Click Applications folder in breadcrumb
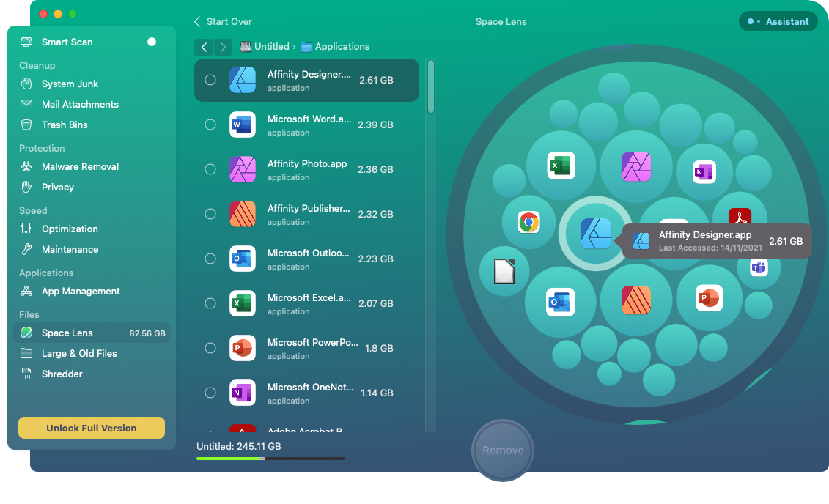This screenshot has height=504, width=829. (x=335, y=46)
